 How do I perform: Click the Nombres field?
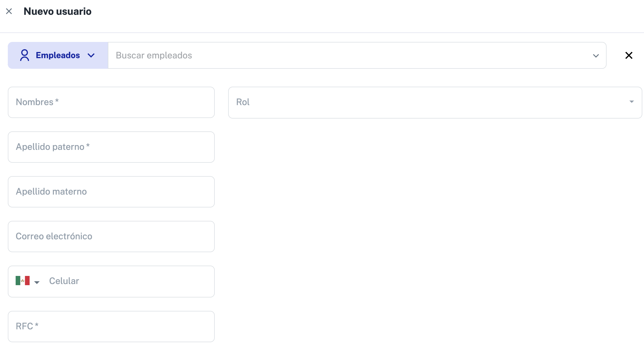[111, 102]
